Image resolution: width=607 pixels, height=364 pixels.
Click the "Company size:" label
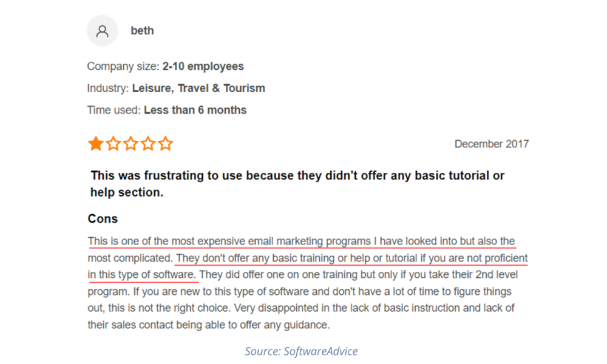pyautogui.click(x=123, y=67)
